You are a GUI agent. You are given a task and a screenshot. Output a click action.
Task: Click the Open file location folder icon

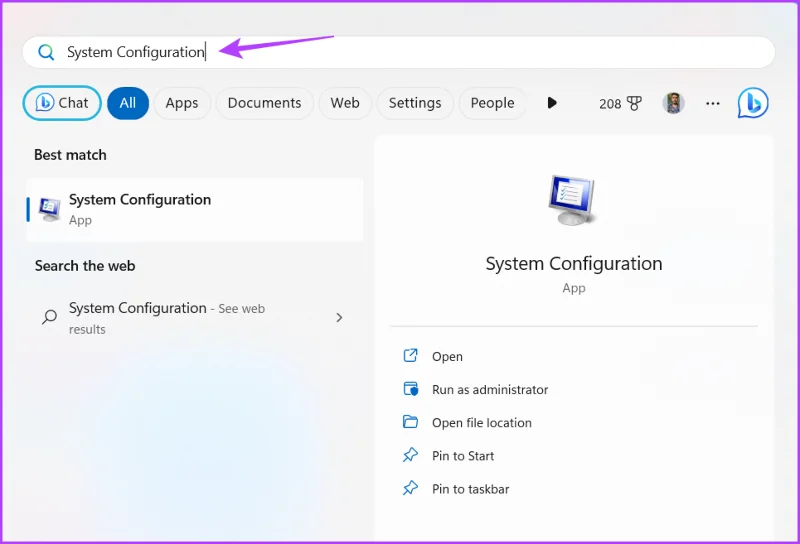tap(411, 422)
